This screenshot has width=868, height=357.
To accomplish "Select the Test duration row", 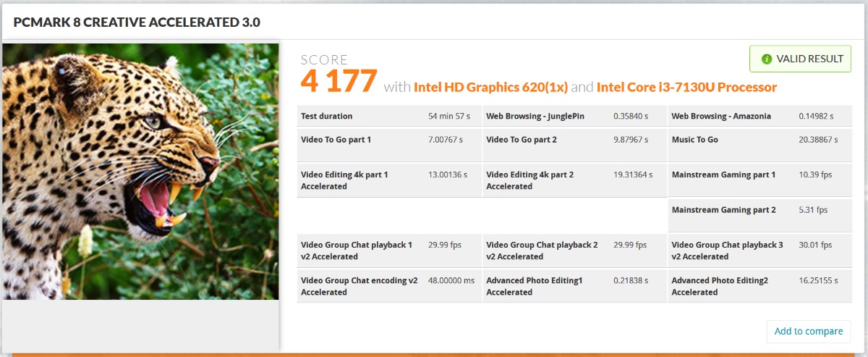I will point(388,116).
